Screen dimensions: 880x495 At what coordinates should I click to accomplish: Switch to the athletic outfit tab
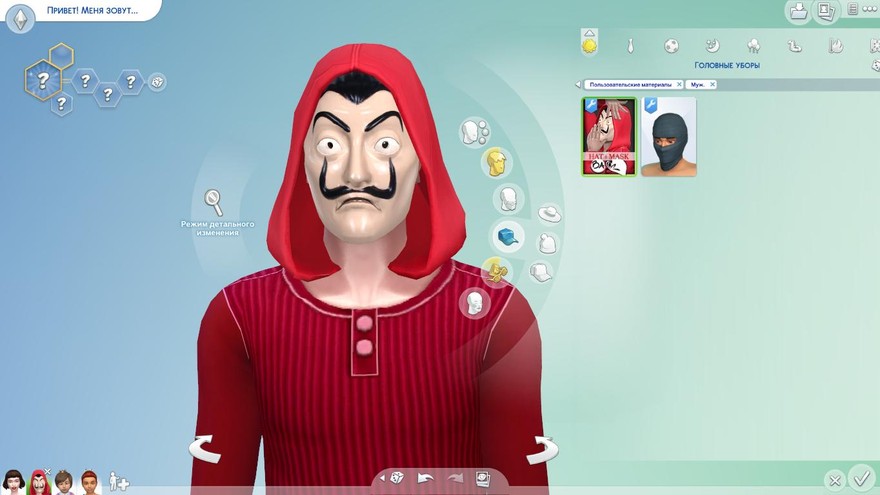(671, 45)
